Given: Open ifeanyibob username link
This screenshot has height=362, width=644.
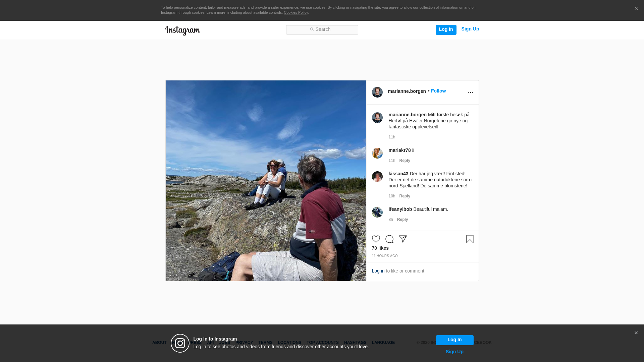Looking at the screenshot, I should [x=400, y=209].
